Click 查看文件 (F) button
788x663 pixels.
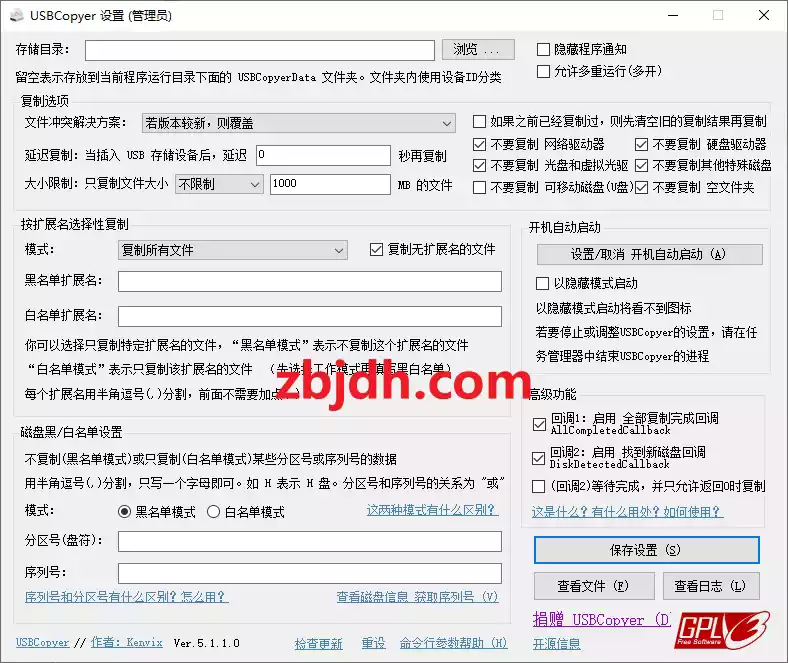pyautogui.click(x=594, y=586)
